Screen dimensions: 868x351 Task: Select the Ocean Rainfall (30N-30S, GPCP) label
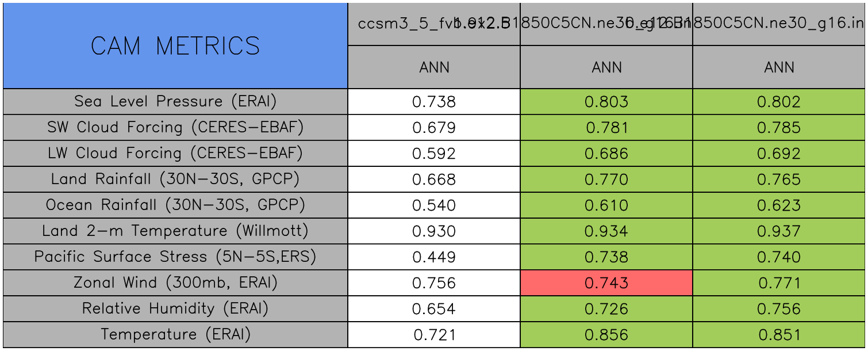click(175, 205)
